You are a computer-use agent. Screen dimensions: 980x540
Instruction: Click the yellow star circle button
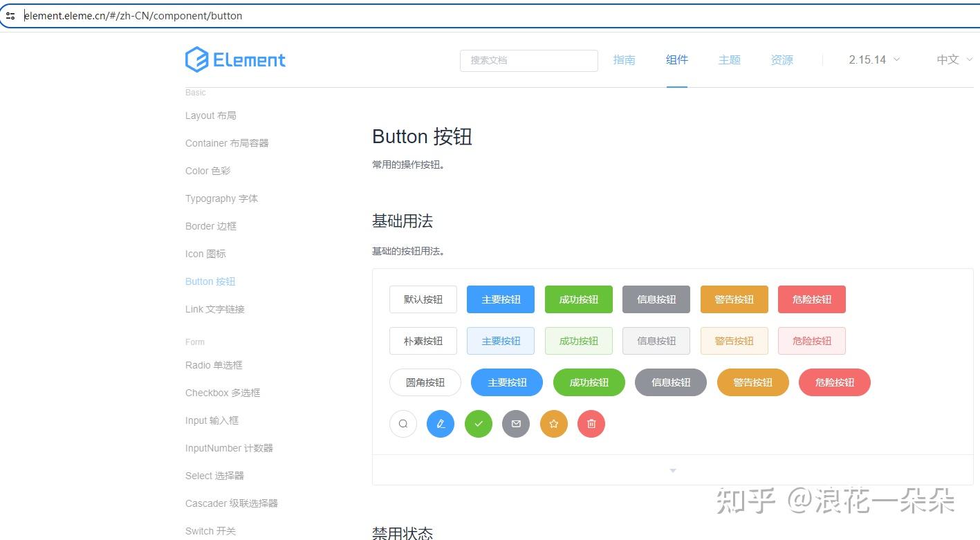click(553, 423)
